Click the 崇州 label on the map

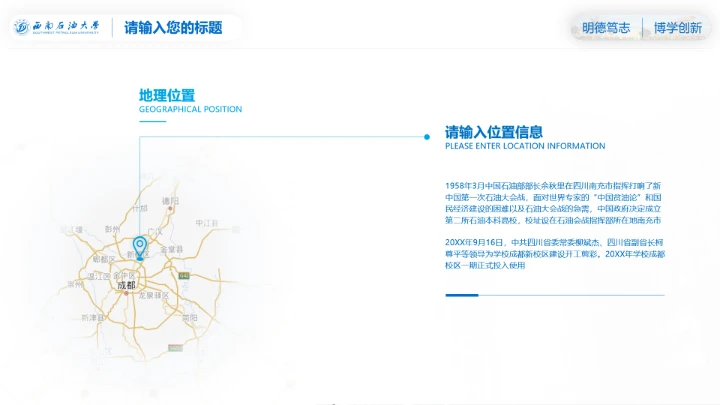(x=75, y=284)
